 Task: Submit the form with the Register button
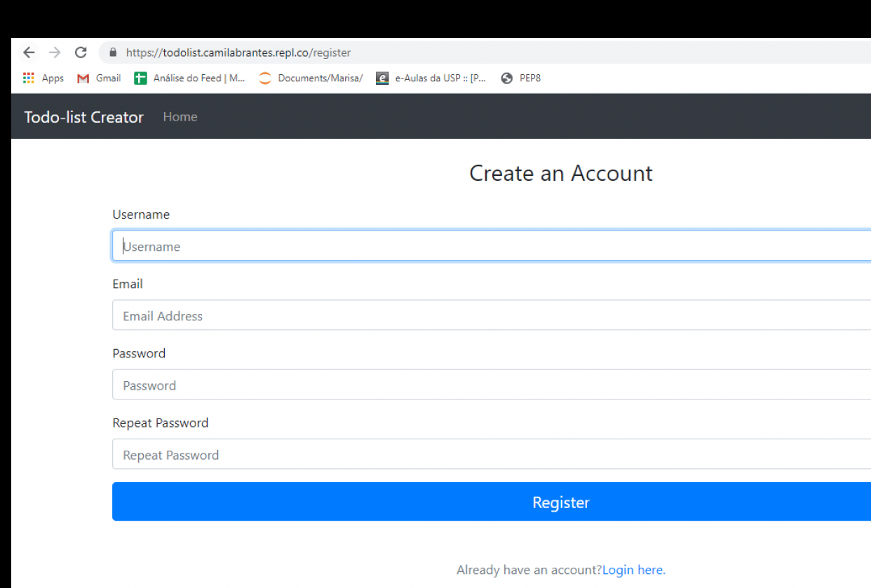coord(492,502)
